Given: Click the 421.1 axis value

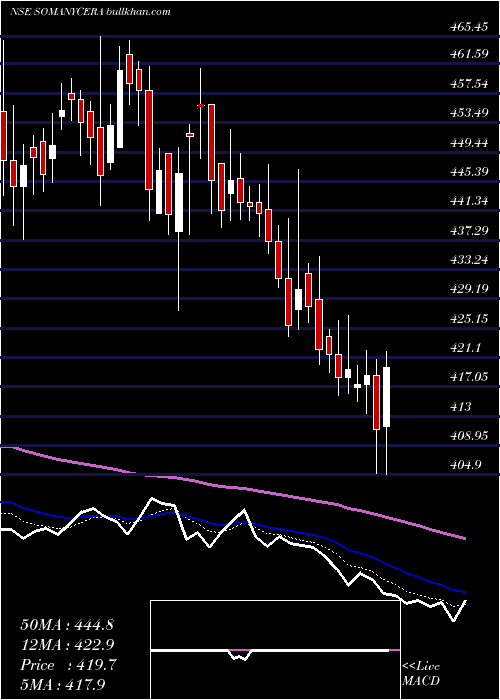Looking at the screenshot, I should pos(466,348).
